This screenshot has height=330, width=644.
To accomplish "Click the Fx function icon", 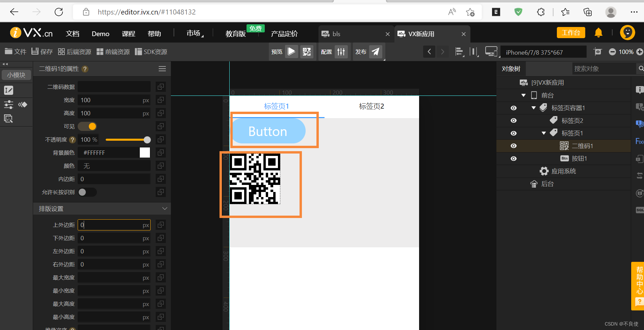I will (x=639, y=141).
